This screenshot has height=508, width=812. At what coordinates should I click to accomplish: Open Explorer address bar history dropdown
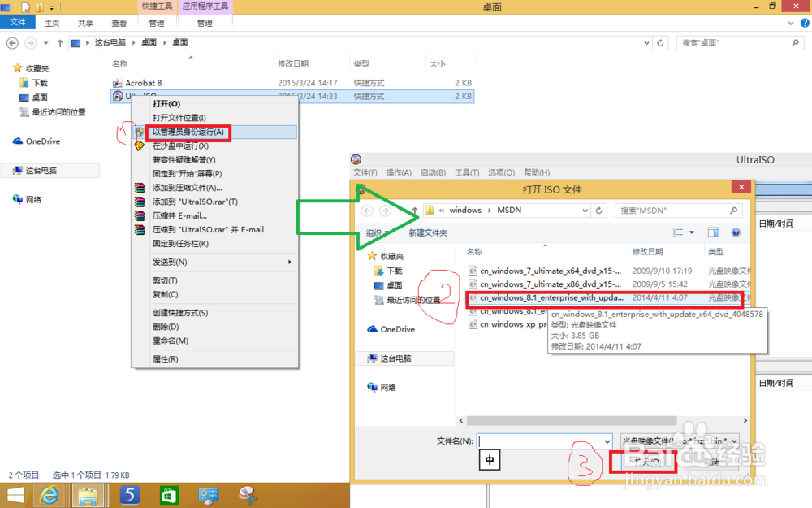646,43
